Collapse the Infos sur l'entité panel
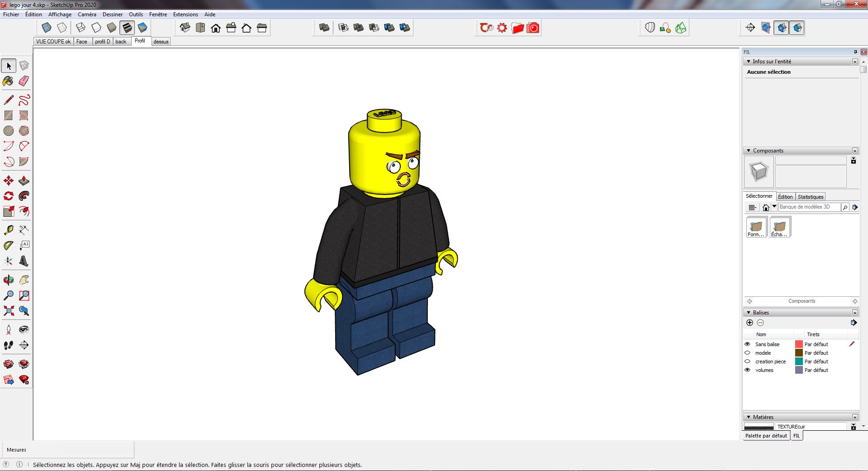Screen dimensions: 868x471 tap(749, 62)
